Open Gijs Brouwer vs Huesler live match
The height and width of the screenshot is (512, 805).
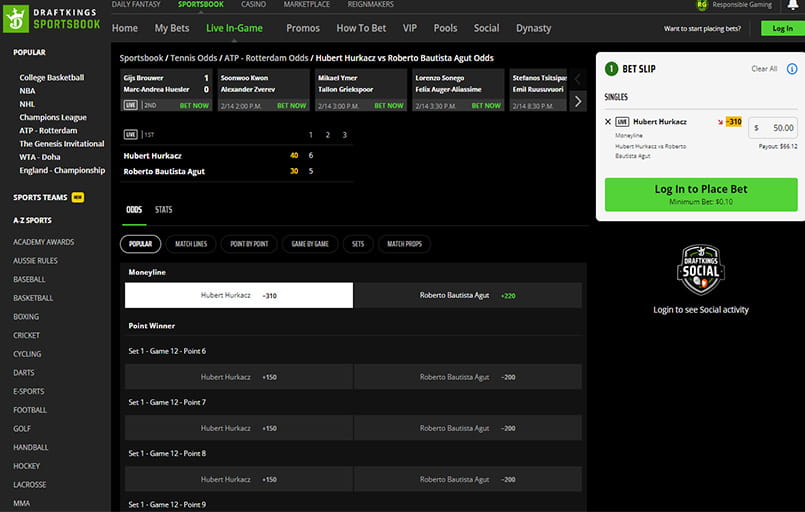click(166, 90)
